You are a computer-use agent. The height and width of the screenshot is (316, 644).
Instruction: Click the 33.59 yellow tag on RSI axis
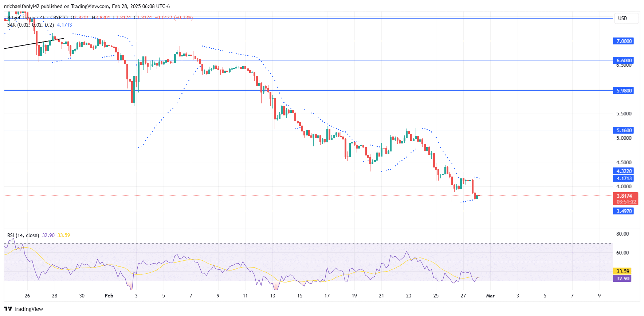point(623,271)
